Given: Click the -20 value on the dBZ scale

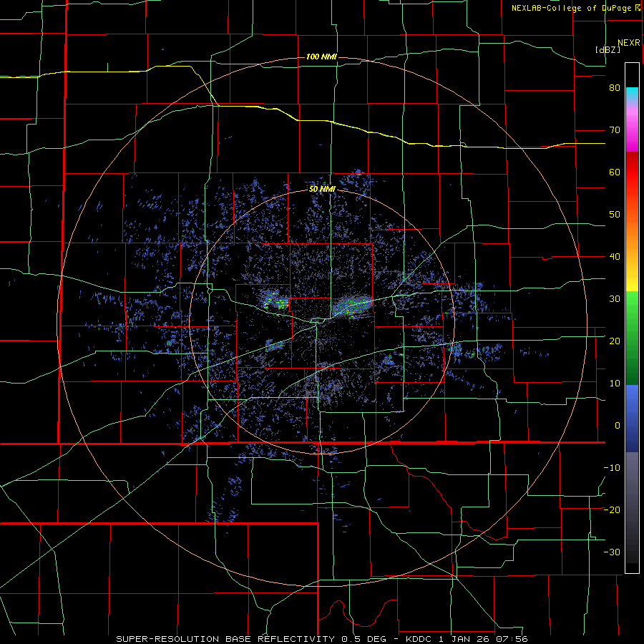Looking at the screenshot, I should point(612,509).
